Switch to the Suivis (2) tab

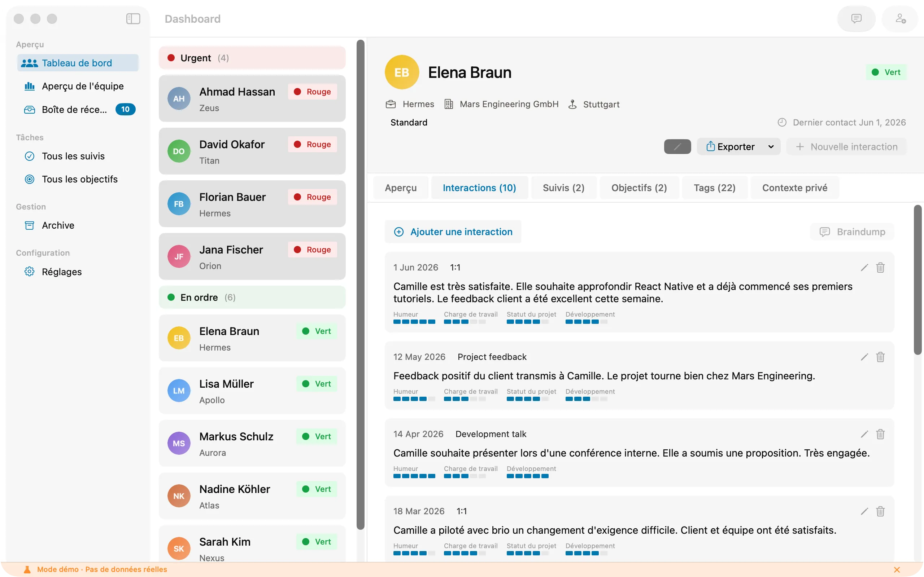[563, 188]
